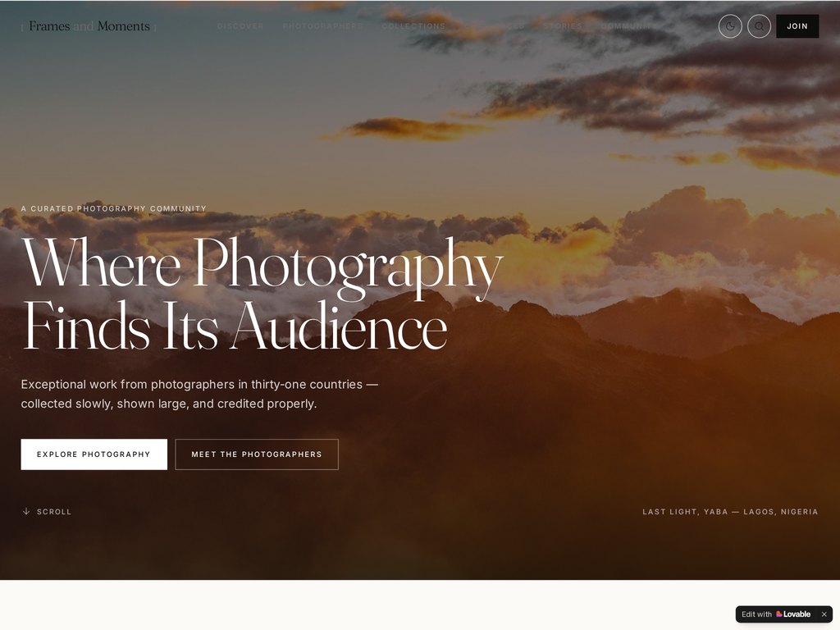Select Stories in the navigation bar
This screenshot has height=630, width=840.
563,26
